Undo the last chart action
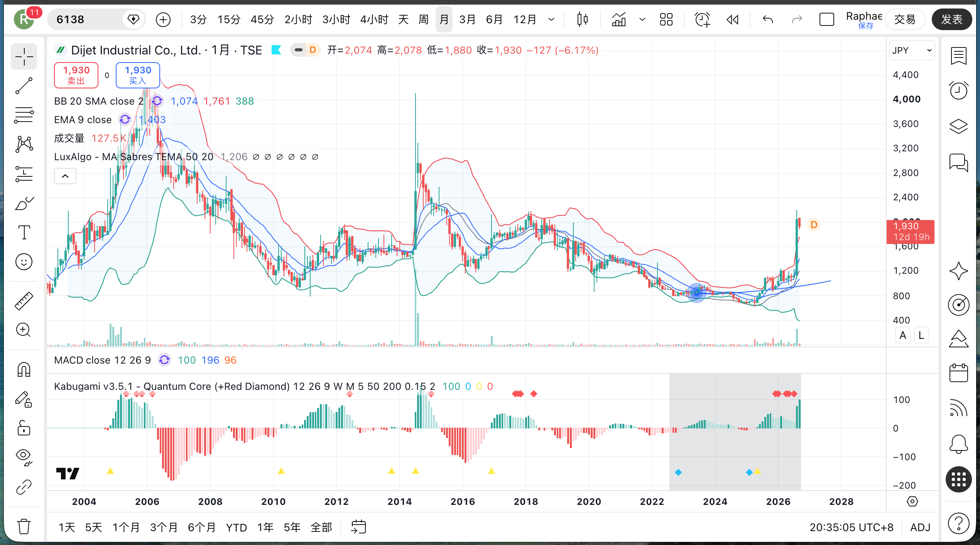Image resolution: width=980 pixels, height=545 pixels. (768, 19)
